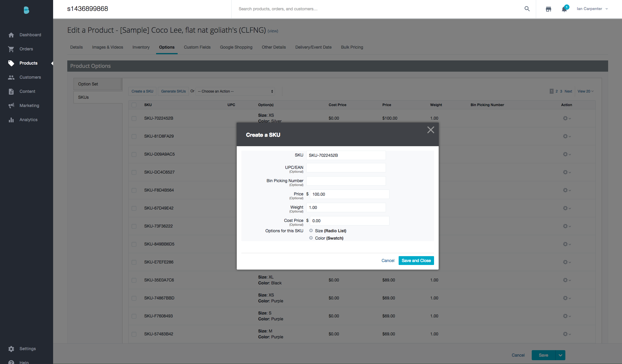Screen dimensions: 622x364
Task: Click the BigCommerce logo icon
Action: (x=26, y=10)
